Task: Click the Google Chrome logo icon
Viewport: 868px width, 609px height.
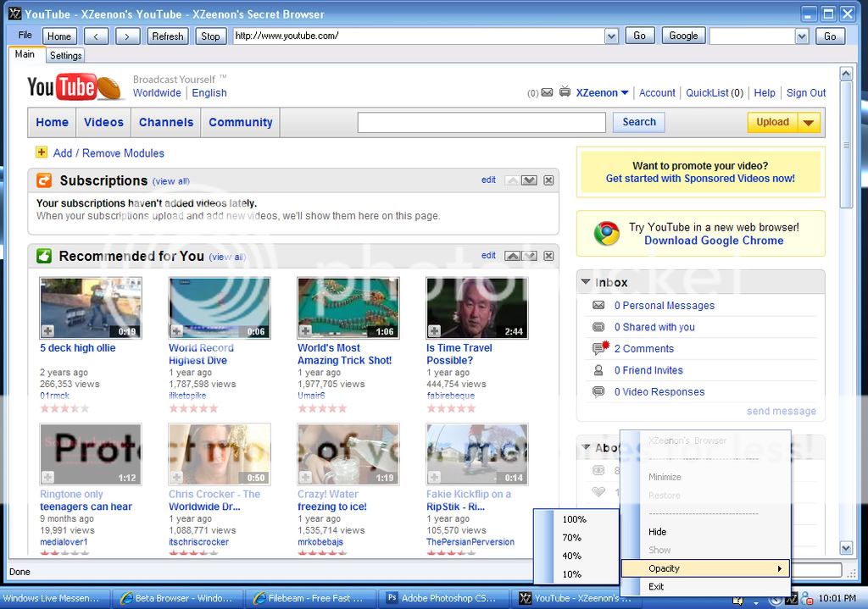Action: tap(606, 234)
